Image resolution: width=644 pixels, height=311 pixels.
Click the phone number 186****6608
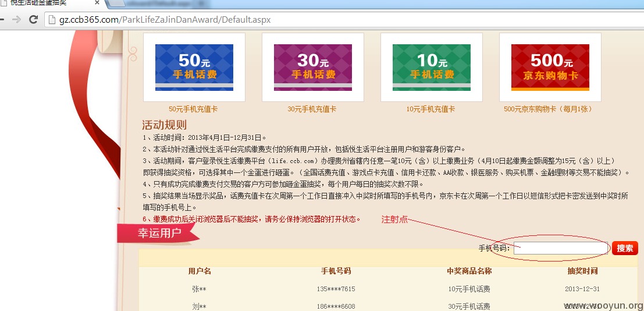click(336, 306)
